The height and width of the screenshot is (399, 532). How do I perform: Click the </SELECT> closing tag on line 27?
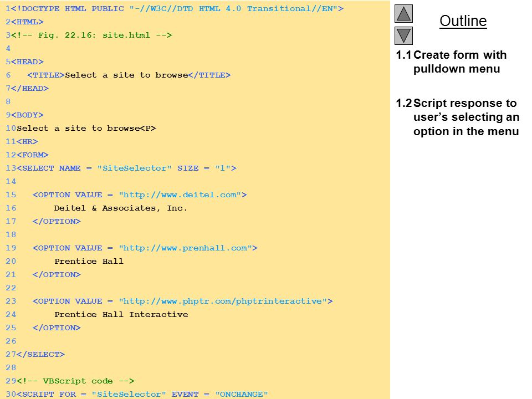(x=40, y=354)
